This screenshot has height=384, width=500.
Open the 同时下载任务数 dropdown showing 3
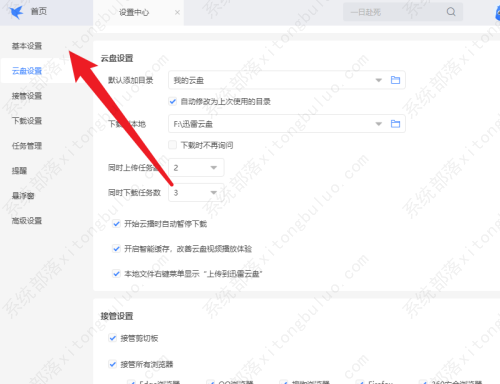pos(196,193)
